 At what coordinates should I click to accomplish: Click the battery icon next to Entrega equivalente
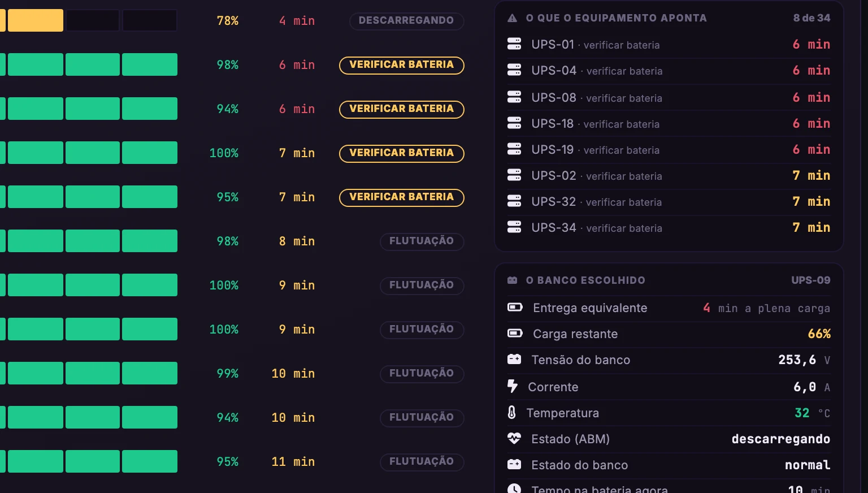click(x=515, y=307)
